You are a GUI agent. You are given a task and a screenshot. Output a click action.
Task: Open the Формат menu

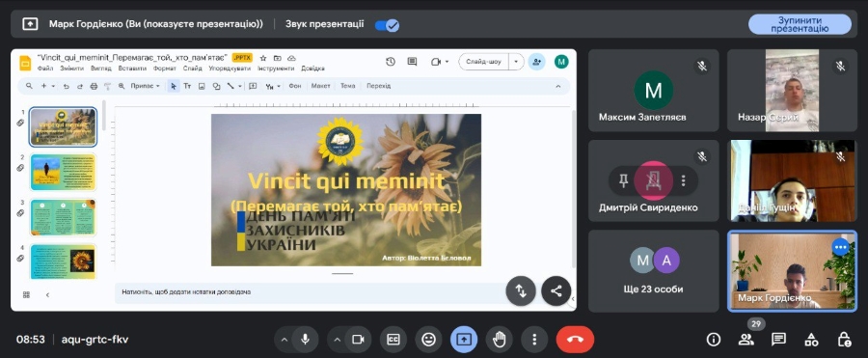pyautogui.click(x=164, y=69)
